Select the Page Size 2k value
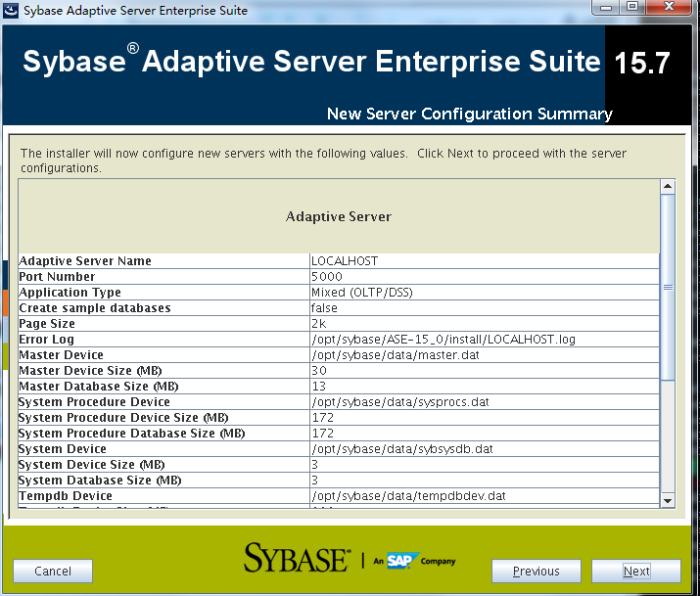Image resolution: width=700 pixels, height=596 pixels. [x=319, y=323]
